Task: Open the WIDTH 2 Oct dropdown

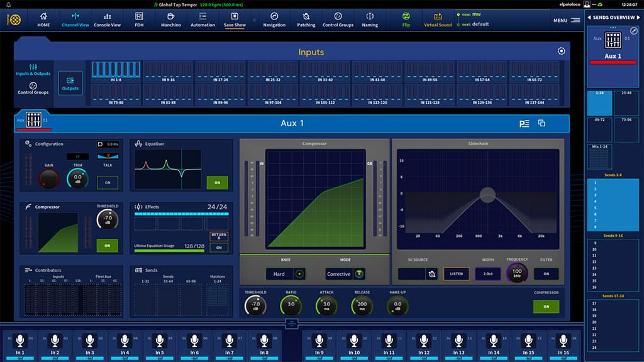Action: point(488,274)
